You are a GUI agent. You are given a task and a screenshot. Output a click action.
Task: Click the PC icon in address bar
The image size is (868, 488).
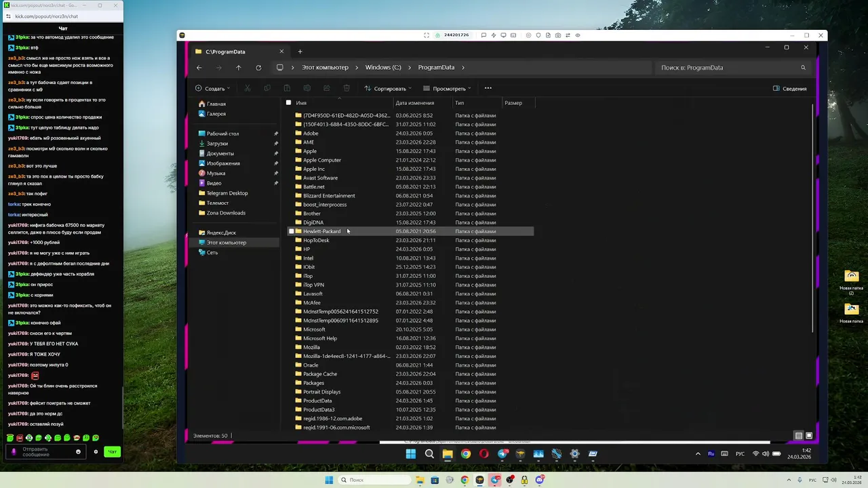click(x=279, y=68)
